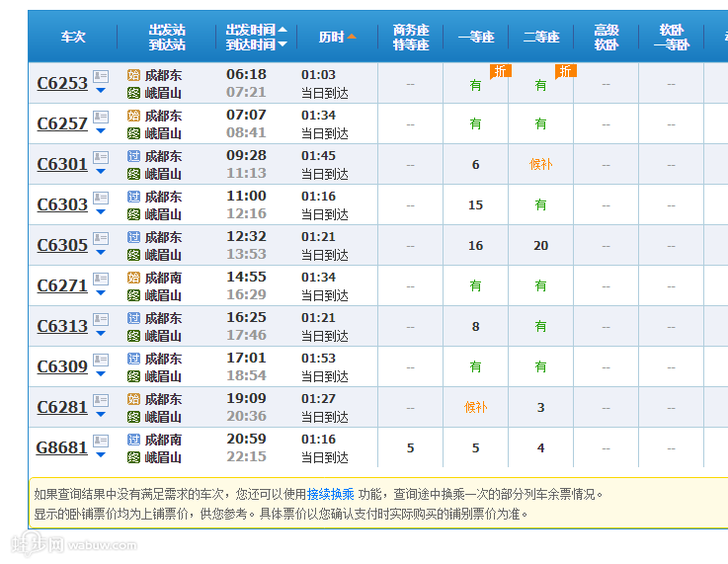The width and height of the screenshot is (728, 564).
Task: Click the 折 discount tag on C6253 first-class seat
Action: pos(501,71)
